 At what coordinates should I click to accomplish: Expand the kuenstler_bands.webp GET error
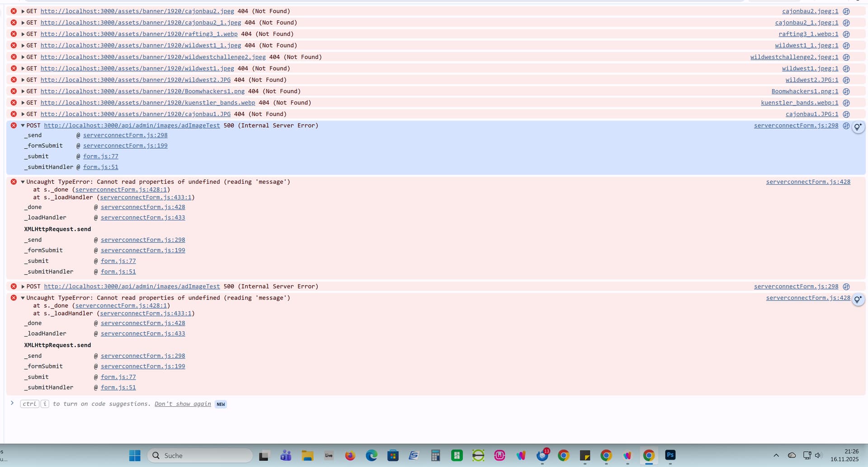23,103
